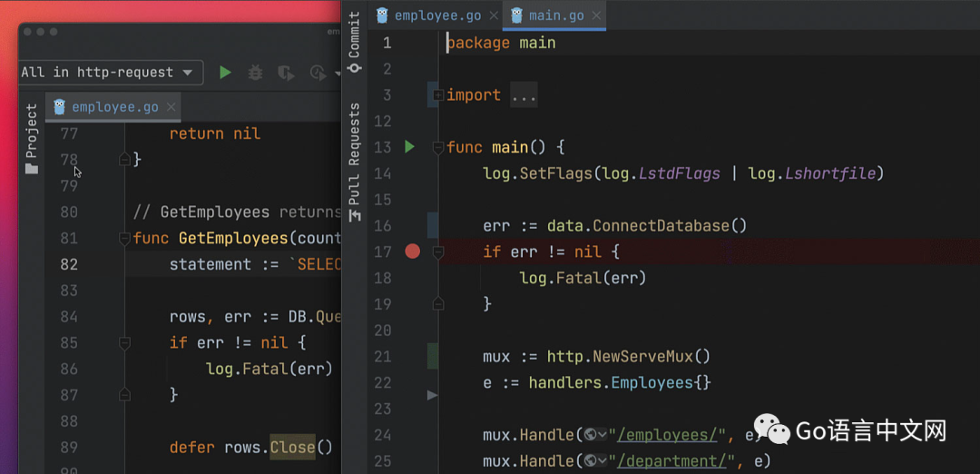Click the Debug bug icon in toolbar

255,73
